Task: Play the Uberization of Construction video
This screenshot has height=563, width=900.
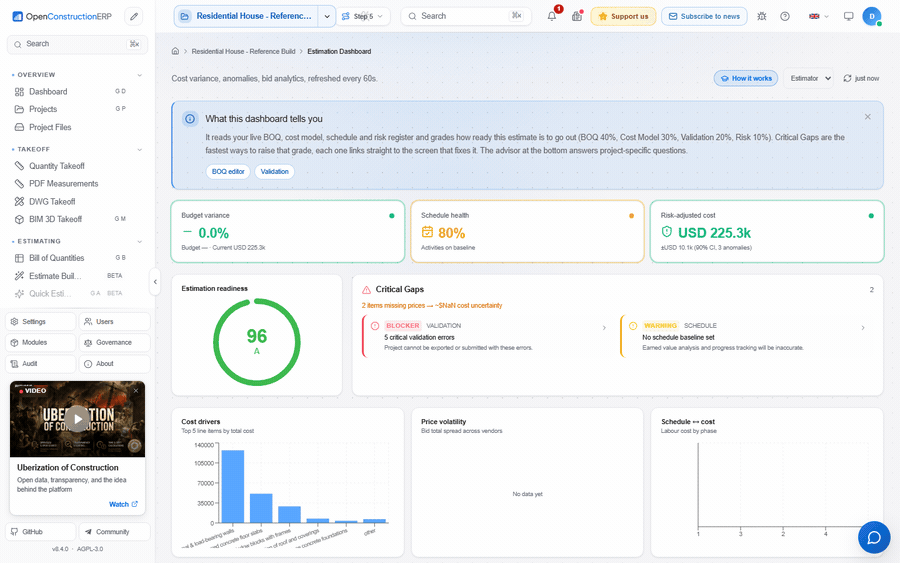Action: [77, 418]
